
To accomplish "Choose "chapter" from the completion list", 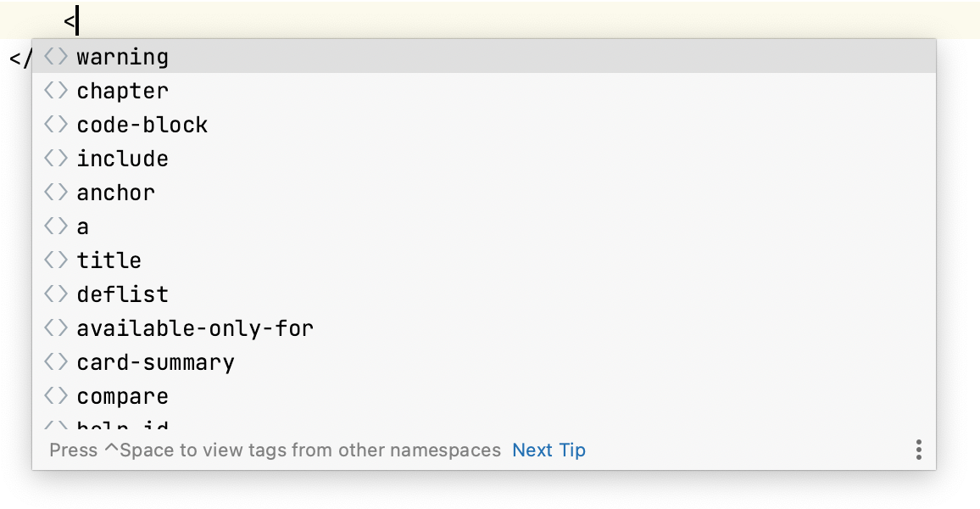I will point(122,90).
